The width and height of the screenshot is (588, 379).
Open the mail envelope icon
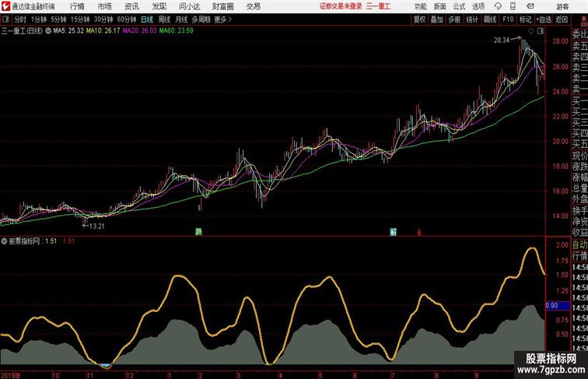(x=530, y=6)
